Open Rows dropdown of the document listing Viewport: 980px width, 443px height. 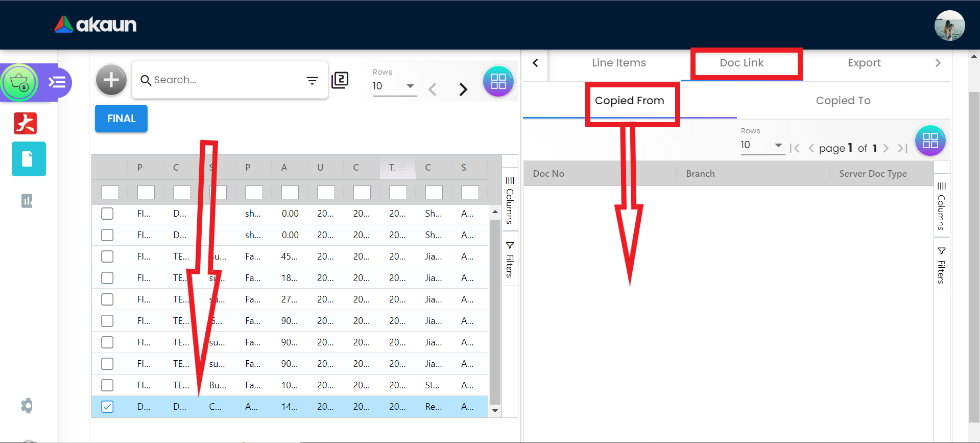click(394, 86)
